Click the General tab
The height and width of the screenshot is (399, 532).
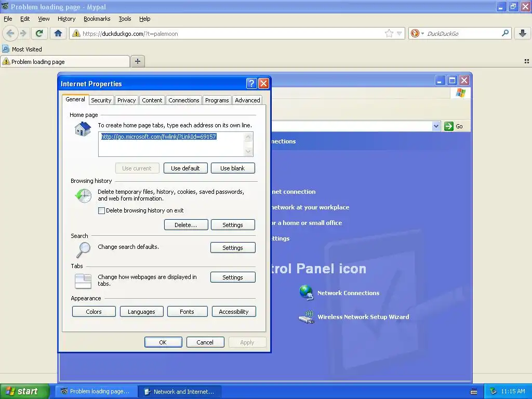(75, 99)
